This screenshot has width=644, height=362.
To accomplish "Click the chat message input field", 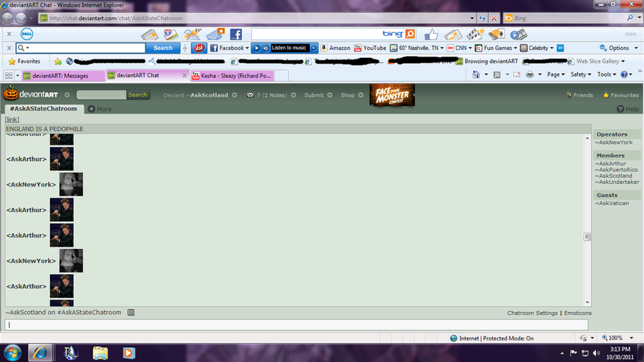I will [296, 325].
